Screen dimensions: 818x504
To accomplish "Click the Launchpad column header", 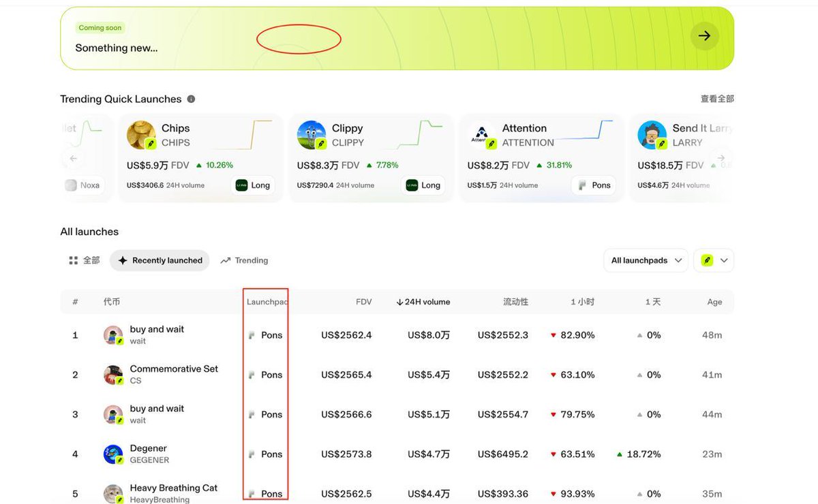I will pyautogui.click(x=267, y=302).
